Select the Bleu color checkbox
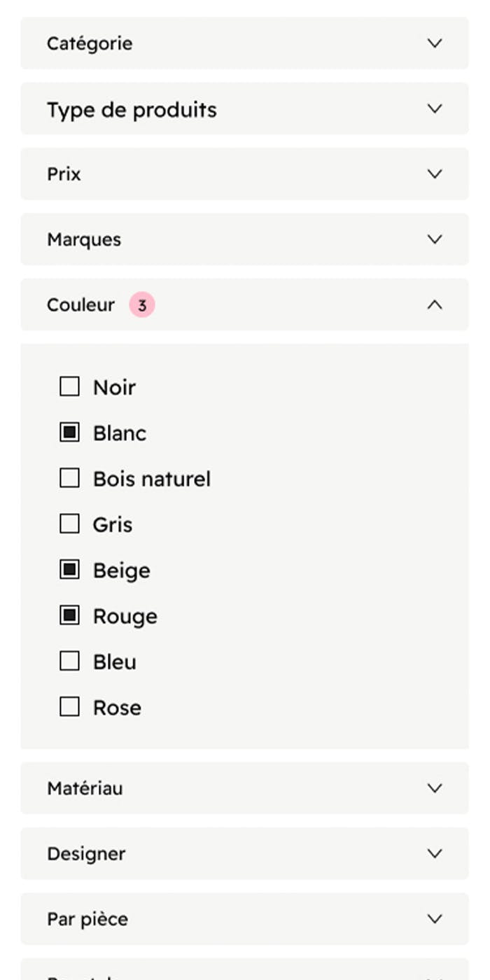 (69, 661)
